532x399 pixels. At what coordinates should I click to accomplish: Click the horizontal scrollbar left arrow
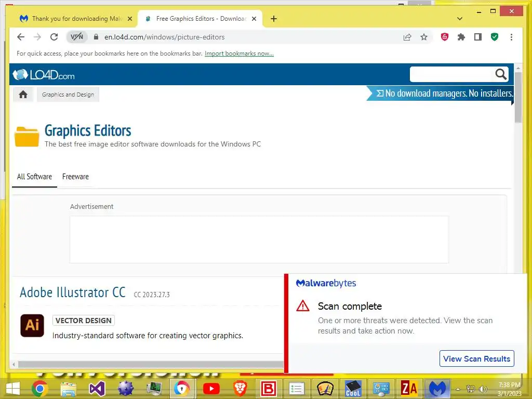tap(14, 364)
